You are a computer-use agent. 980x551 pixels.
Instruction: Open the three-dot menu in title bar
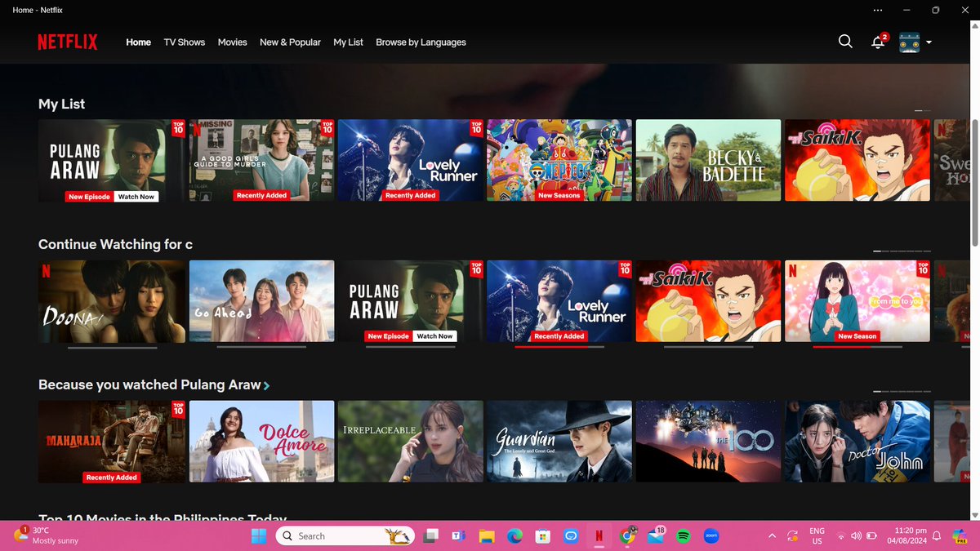[x=878, y=10]
